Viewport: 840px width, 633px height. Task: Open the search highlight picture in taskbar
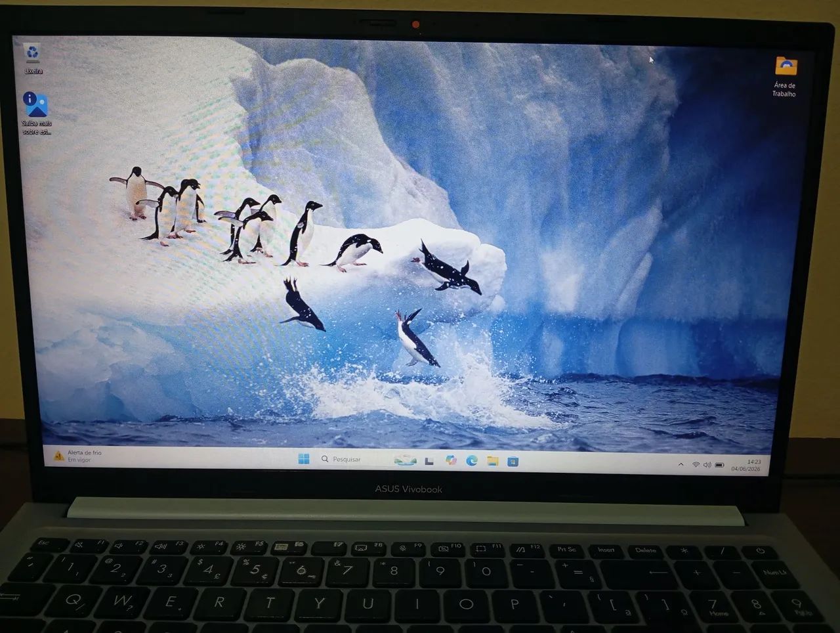(x=405, y=460)
